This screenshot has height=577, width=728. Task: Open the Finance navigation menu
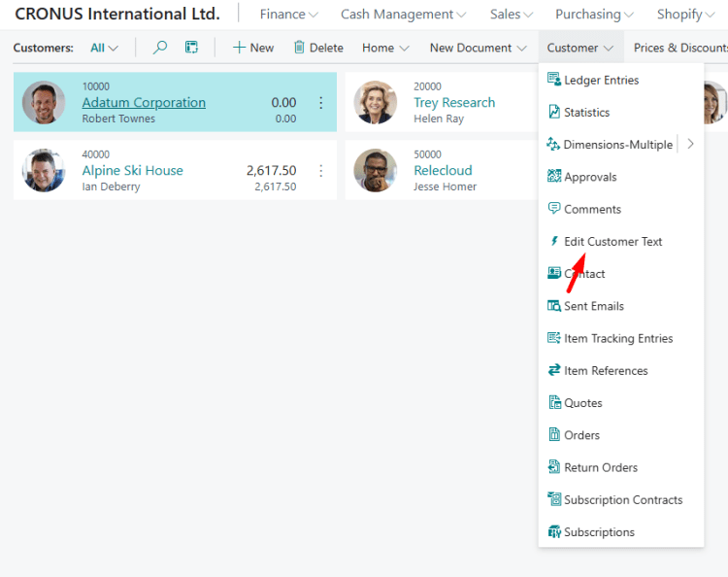288,15
